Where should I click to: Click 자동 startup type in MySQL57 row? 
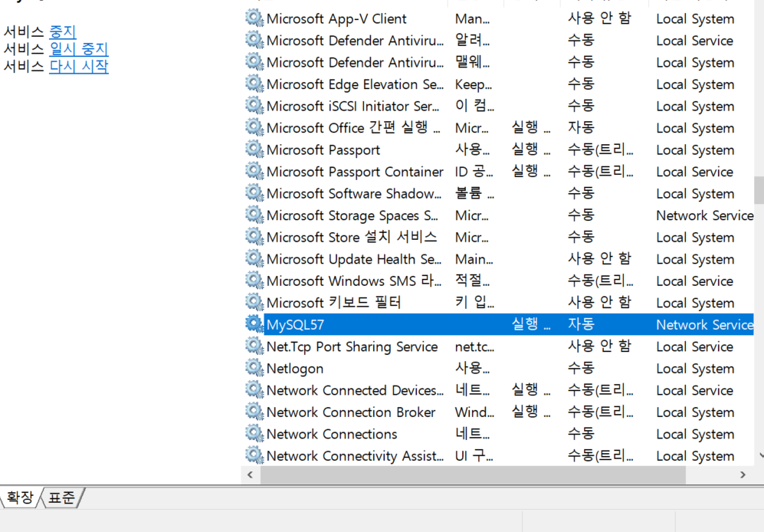pyautogui.click(x=582, y=323)
